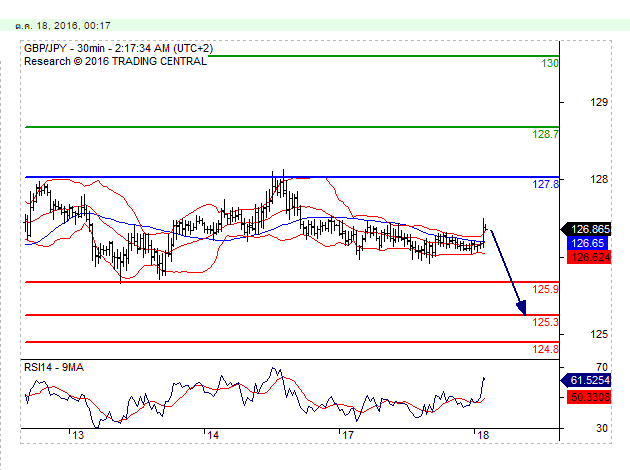Click the date header reading 18, 2016, 00:17

click(x=63, y=26)
